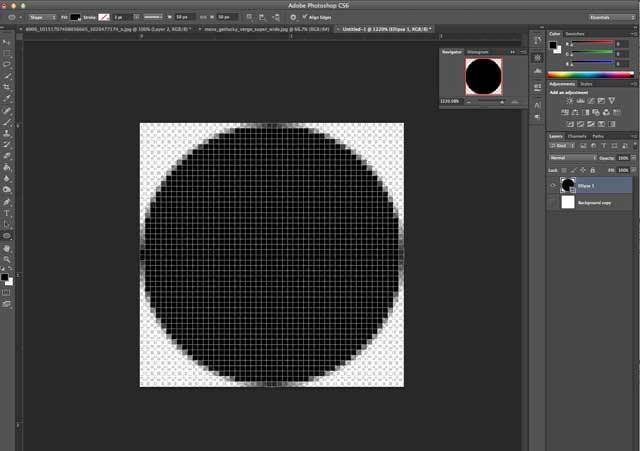This screenshot has width=640, height=451.
Task: Show the Background copy layer
Action: point(553,202)
